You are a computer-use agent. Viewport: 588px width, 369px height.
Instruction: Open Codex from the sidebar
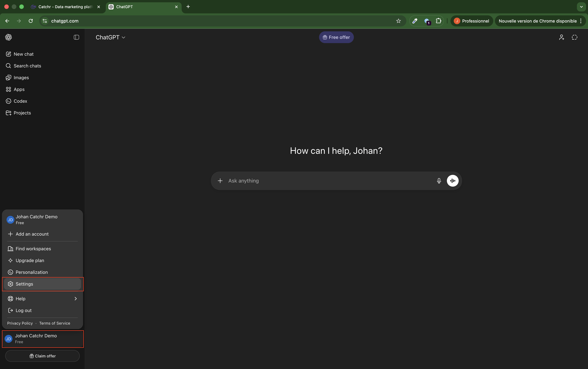[x=20, y=101]
